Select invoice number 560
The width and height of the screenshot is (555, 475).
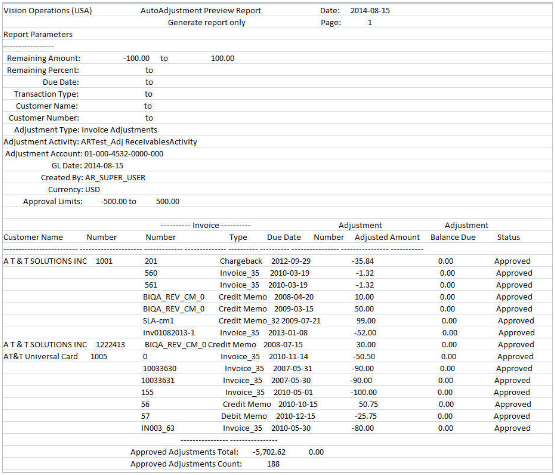(151, 273)
